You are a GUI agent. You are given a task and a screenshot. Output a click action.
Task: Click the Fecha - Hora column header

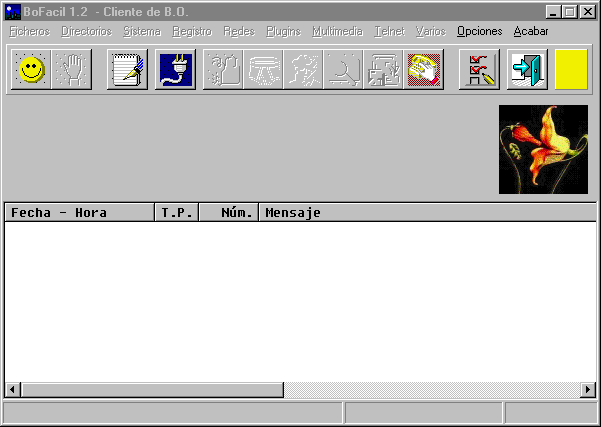click(79, 213)
